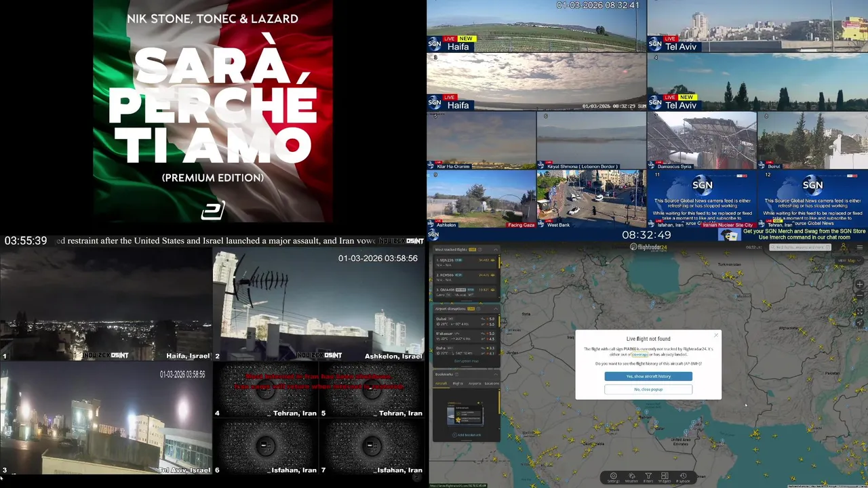Select the top-row SGN Haifa camera feed
The height and width of the screenshot is (488, 868).
pyautogui.click(x=536, y=26)
